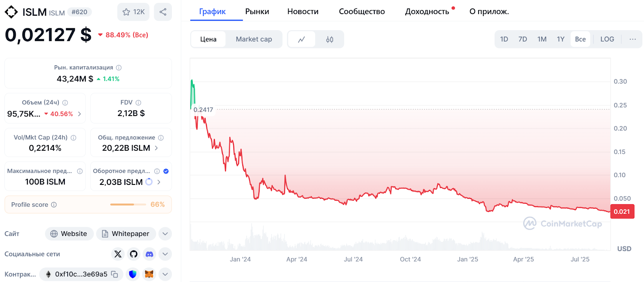This screenshot has width=644, height=282.
Task: Click the 66% profile score value
Action: [x=157, y=205]
